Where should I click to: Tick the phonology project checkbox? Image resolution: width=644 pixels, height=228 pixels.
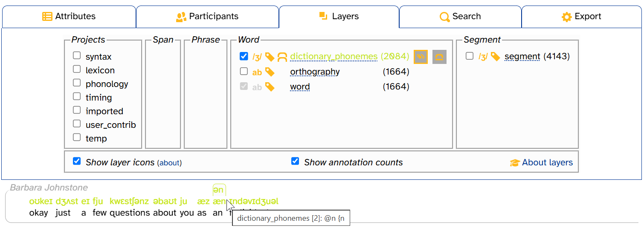[x=77, y=83]
